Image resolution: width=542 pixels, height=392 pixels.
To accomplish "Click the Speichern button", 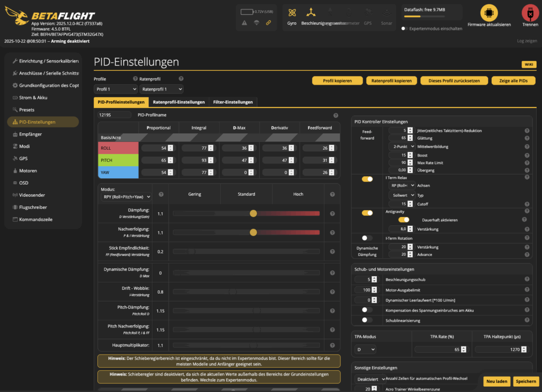I will tap(526, 381).
